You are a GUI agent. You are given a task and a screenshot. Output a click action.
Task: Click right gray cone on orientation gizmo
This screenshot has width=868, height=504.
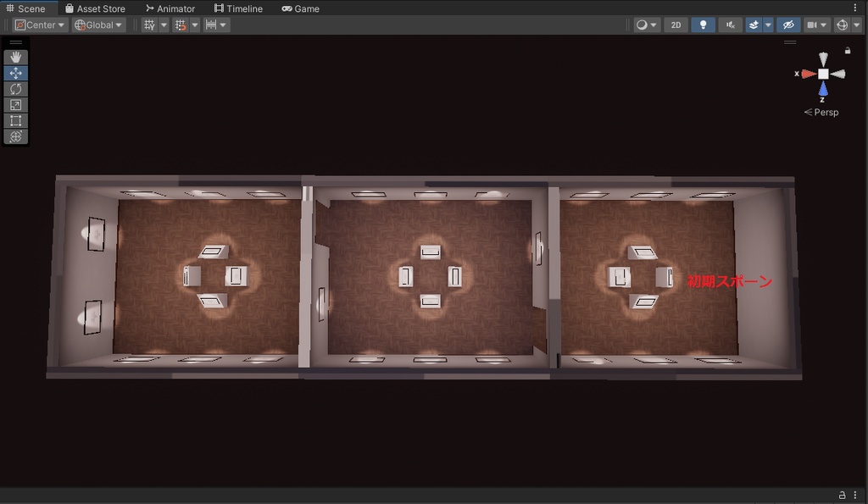coord(838,75)
